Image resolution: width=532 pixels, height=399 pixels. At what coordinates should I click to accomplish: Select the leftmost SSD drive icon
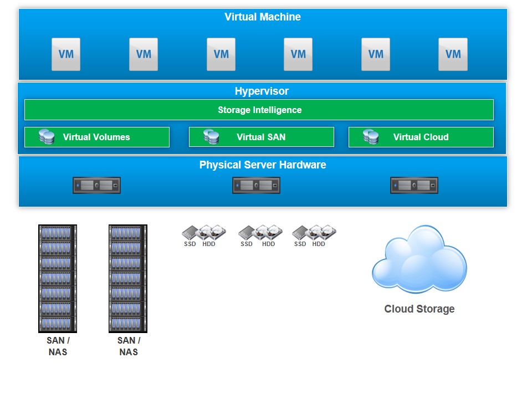(x=191, y=232)
